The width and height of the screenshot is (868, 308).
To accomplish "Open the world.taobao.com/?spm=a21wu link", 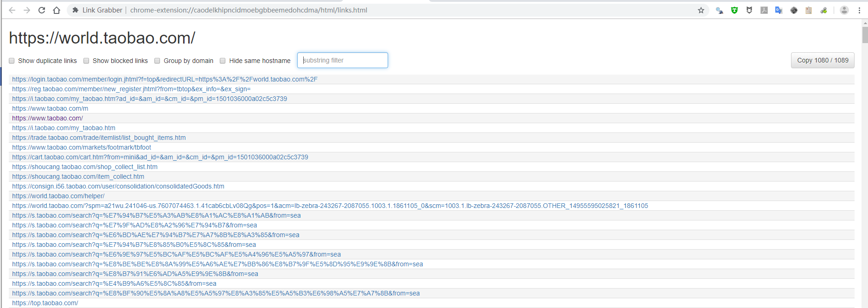I will click(330, 206).
